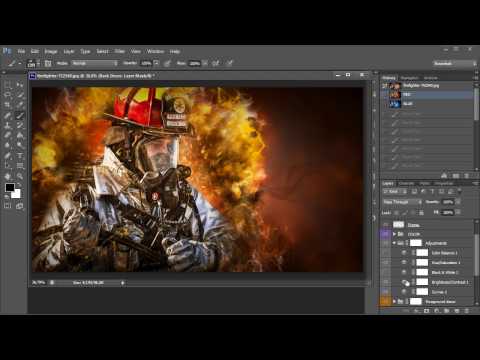Toggle layer filtering switch in Layers panel
This screenshot has width=480, height=360.
point(460,191)
